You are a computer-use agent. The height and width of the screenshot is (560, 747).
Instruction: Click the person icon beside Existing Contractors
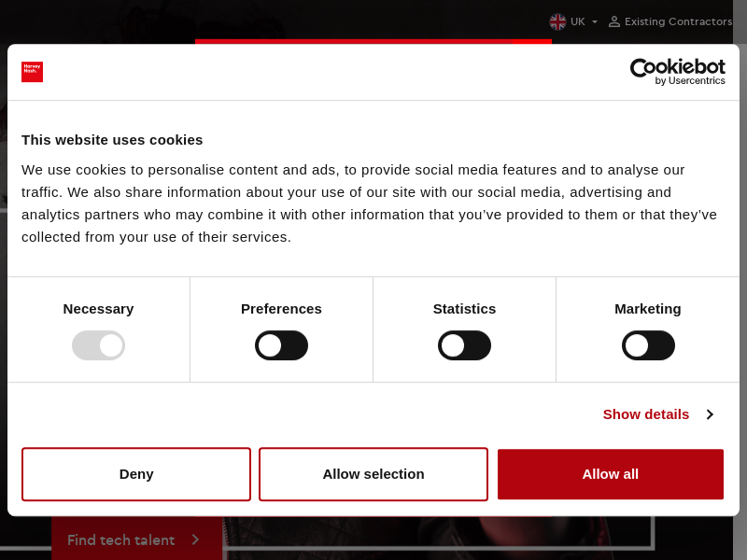tap(614, 21)
